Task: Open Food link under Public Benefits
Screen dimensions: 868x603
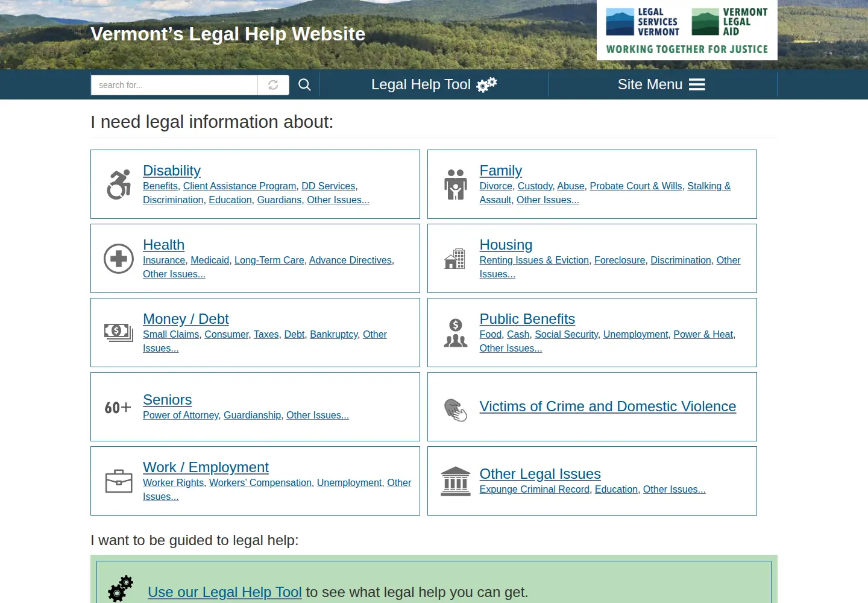Action: coord(491,334)
